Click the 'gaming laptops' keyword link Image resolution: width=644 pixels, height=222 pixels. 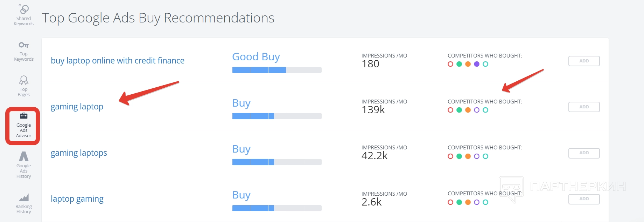coord(79,153)
